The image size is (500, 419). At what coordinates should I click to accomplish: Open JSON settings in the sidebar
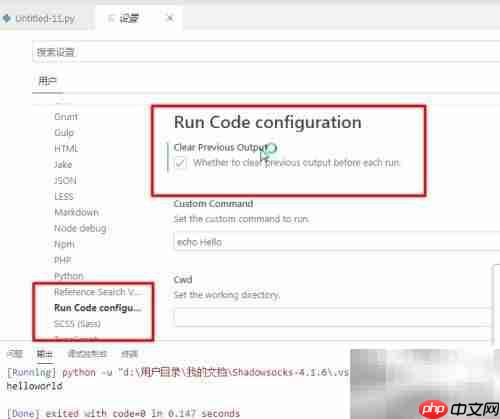point(65,180)
